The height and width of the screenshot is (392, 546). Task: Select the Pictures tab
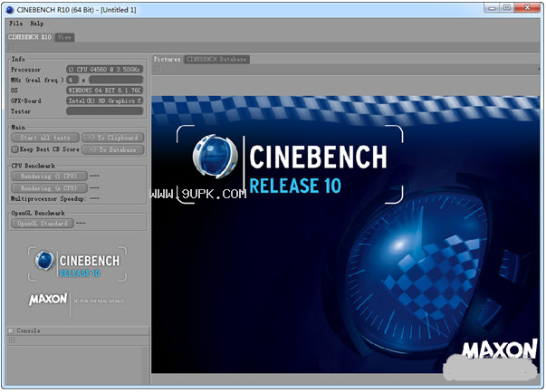pos(167,59)
